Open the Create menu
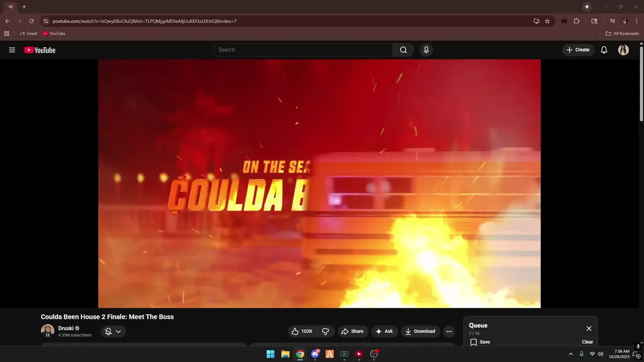The width and height of the screenshot is (644, 362). [578, 50]
